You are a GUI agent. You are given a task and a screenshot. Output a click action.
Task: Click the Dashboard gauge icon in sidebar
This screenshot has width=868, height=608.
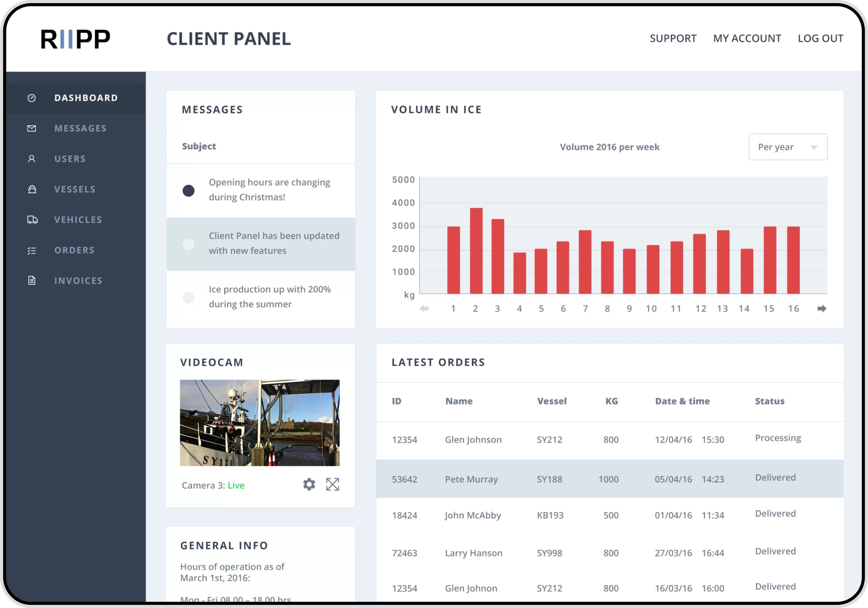pyautogui.click(x=32, y=98)
